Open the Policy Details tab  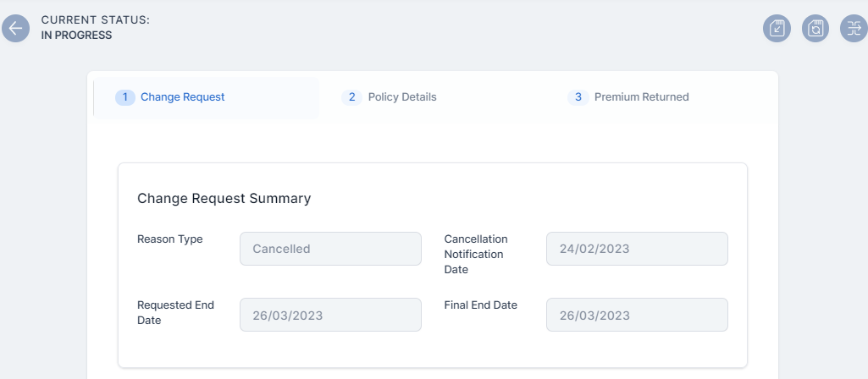point(402,97)
